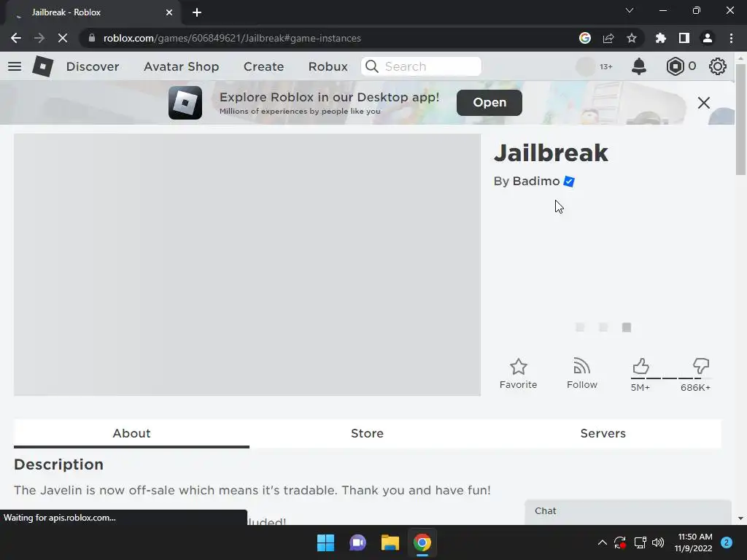Switch to the Store tab
Screen dimensions: 747x560
[368, 433]
